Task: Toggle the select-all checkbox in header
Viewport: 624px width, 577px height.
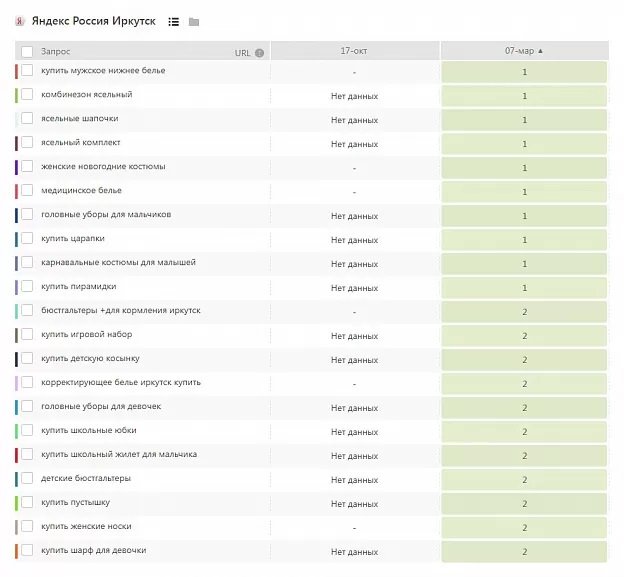Action: pos(27,52)
